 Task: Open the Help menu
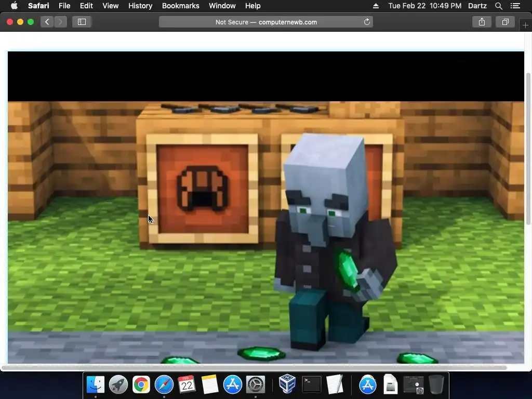coord(253,6)
